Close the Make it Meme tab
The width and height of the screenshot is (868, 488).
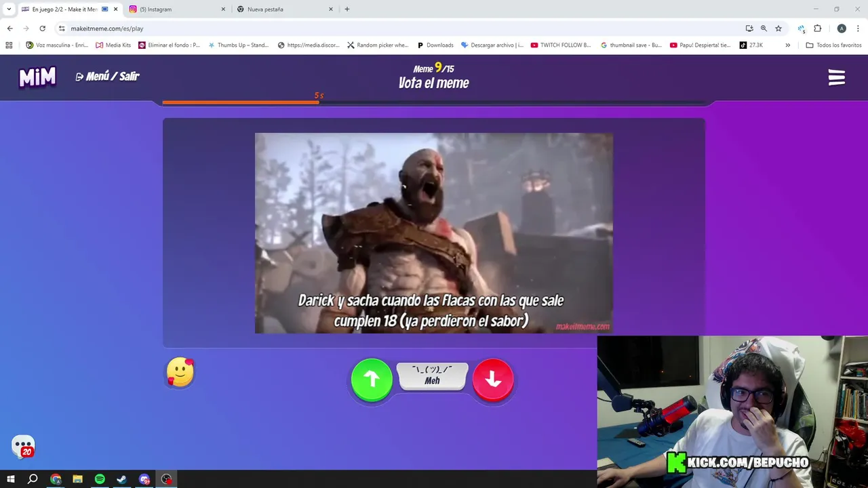[x=115, y=9]
